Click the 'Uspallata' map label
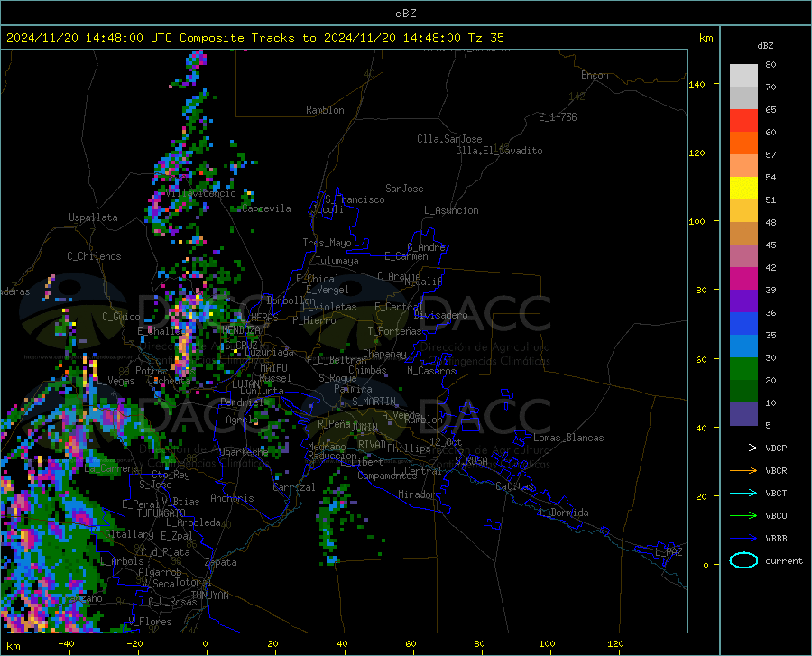812x656 pixels. (93, 217)
